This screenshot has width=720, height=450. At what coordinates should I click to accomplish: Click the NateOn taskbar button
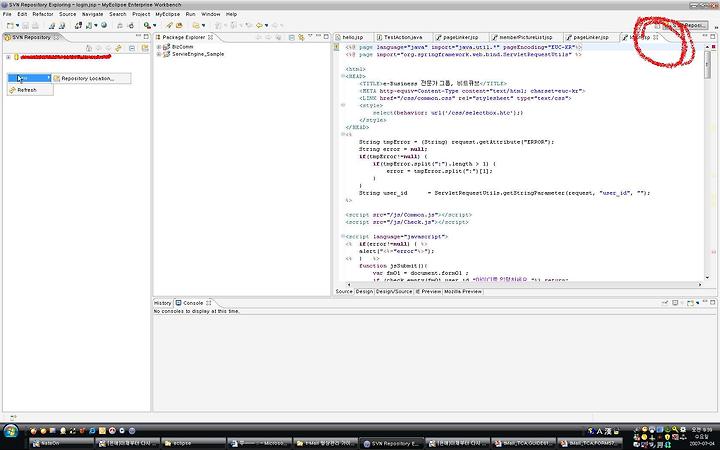(61, 443)
